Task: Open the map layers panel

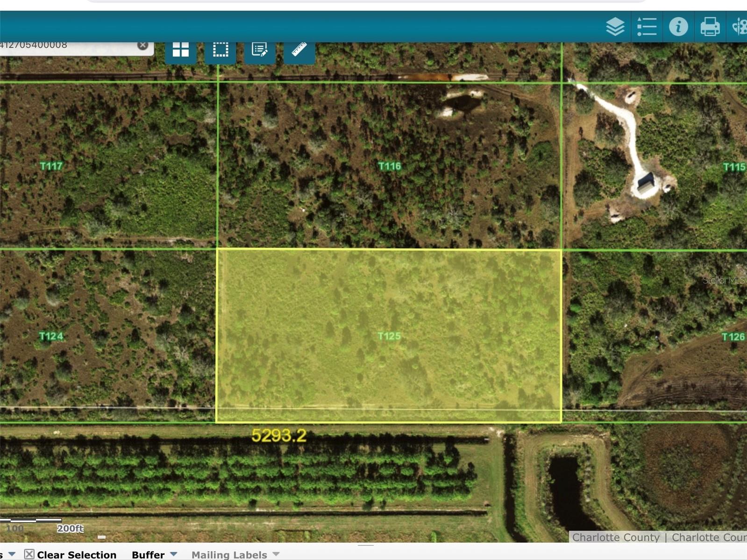Action: click(615, 27)
